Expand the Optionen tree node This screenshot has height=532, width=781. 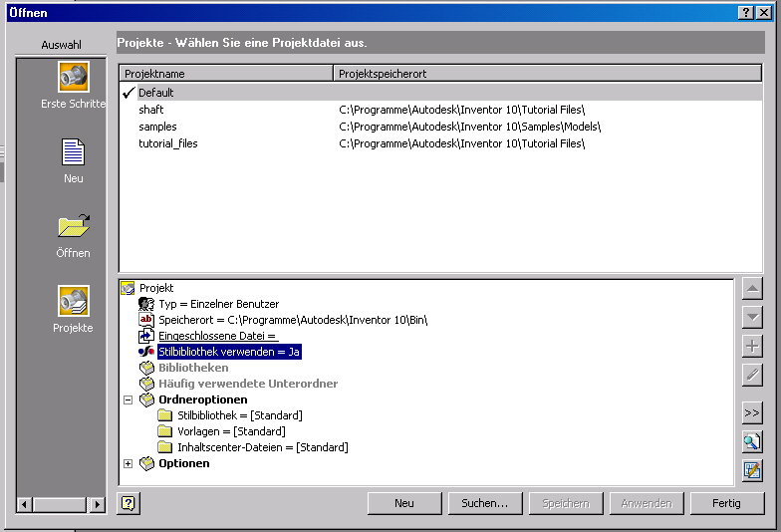click(128, 463)
